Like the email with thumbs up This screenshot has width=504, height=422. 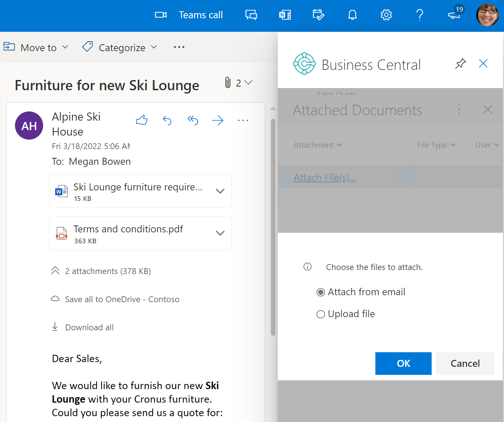tap(141, 120)
